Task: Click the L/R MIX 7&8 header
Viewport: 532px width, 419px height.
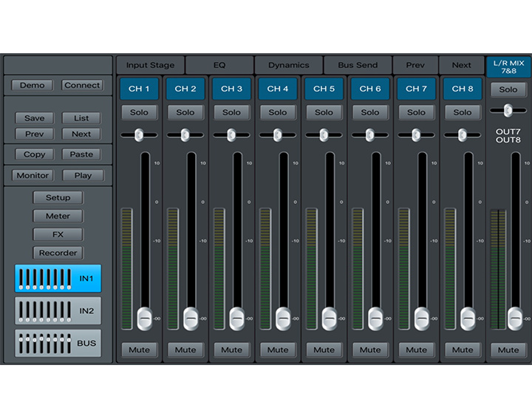Action: 508,67
